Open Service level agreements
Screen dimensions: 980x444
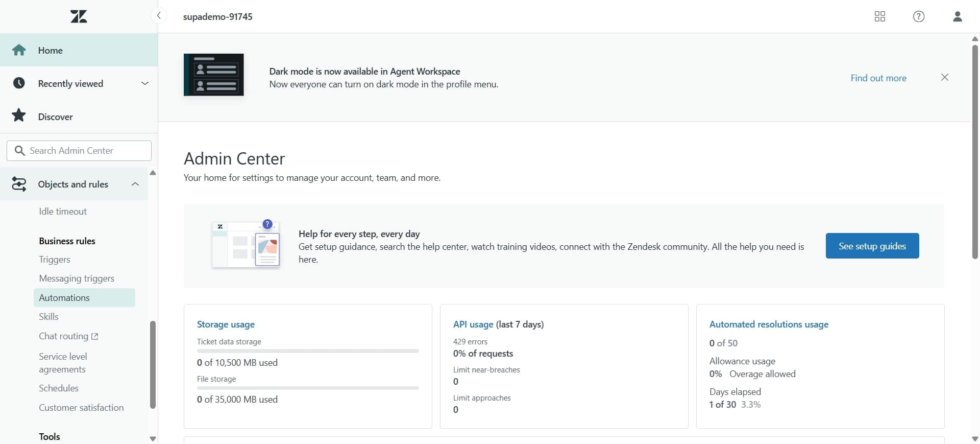63,363
